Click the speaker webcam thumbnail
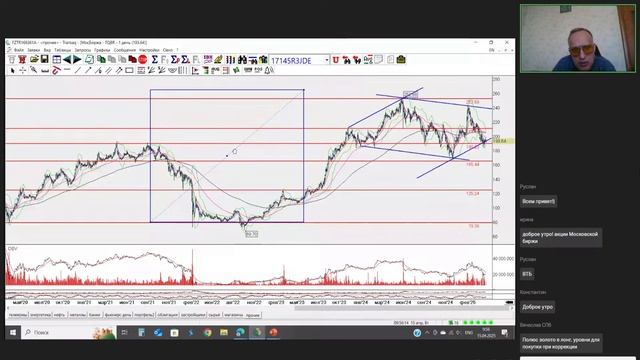The width and height of the screenshot is (640, 360). coord(578,38)
